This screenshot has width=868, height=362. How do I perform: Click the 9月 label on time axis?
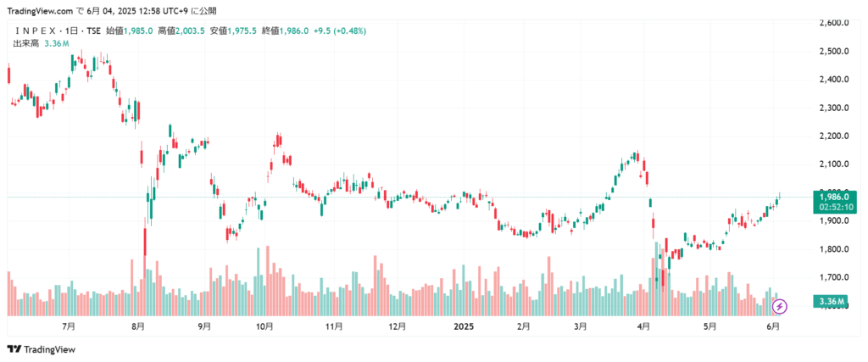[204, 326]
